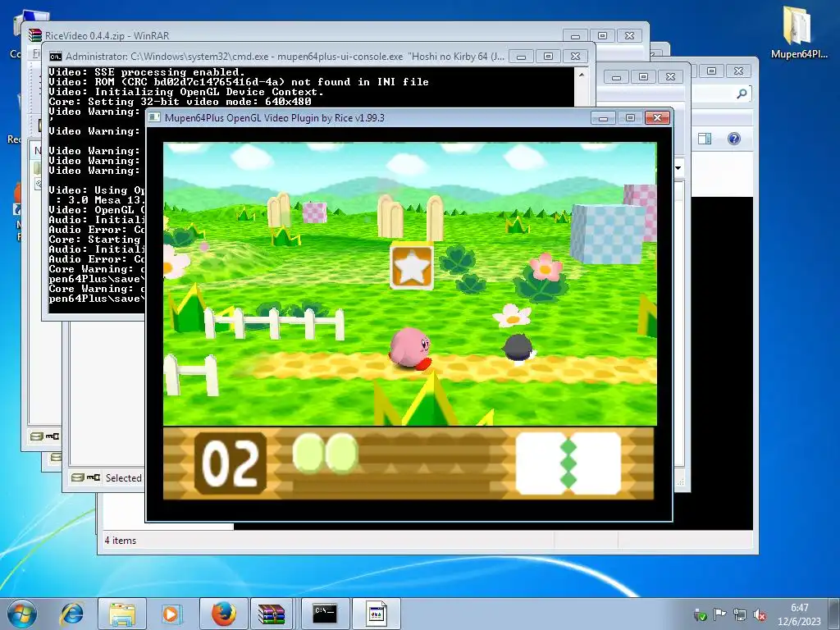Maximize the Mupen64Plus OpenGL Video window
Screen dimensions: 840x630
click(630, 117)
